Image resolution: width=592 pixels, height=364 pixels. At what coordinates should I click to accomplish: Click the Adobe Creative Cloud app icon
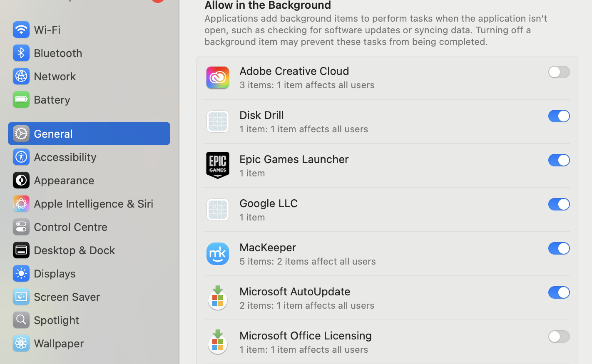tap(217, 77)
